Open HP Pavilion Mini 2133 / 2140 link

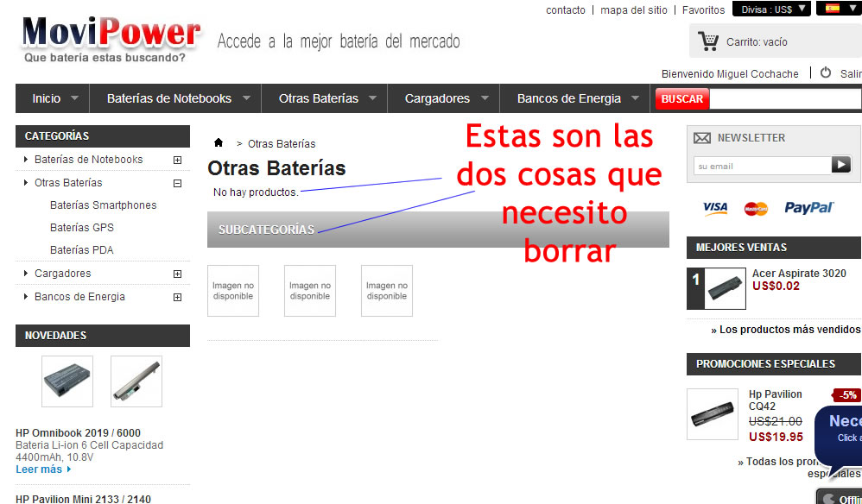click(x=83, y=499)
